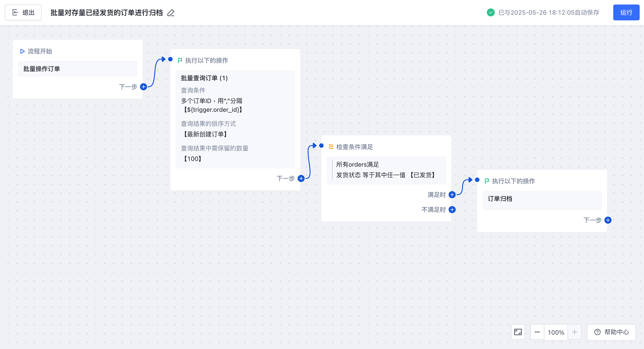644x349 pixels.
Task: Click the 检查条件满足 node header
Action: tap(355, 147)
